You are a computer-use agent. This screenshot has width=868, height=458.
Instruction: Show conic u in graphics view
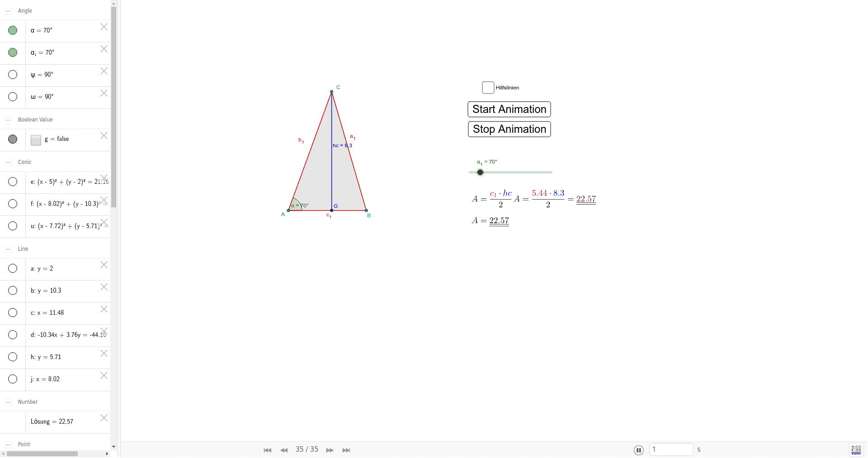(13, 226)
